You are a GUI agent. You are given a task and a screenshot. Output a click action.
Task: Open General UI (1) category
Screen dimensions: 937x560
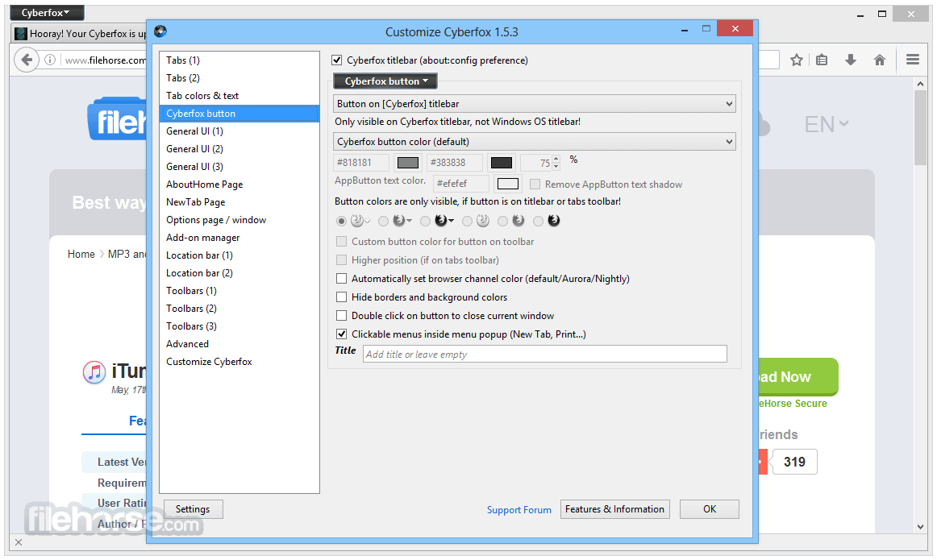coord(239,131)
